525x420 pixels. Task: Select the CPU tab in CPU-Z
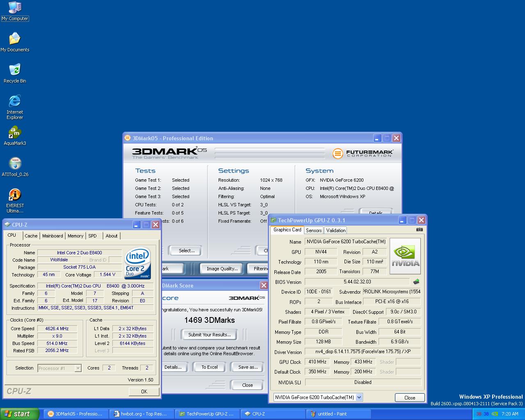tap(12, 235)
